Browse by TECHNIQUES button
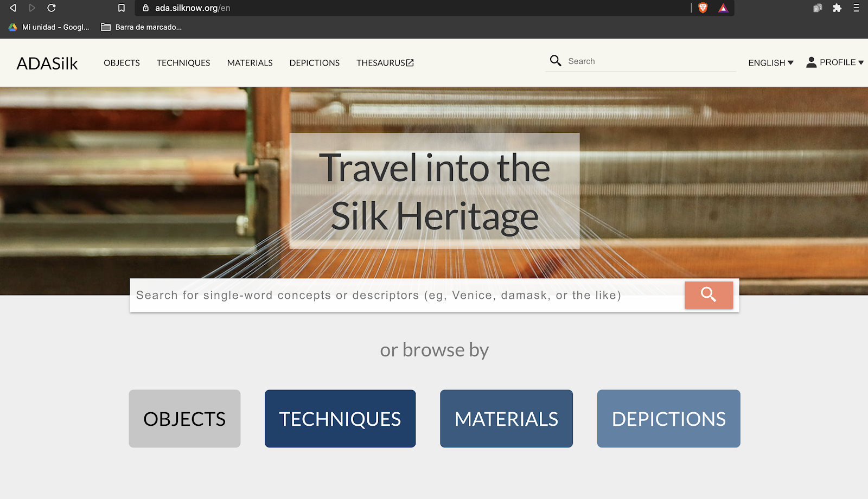The height and width of the screenshot is (499, 868). click(x=340, y=419)
